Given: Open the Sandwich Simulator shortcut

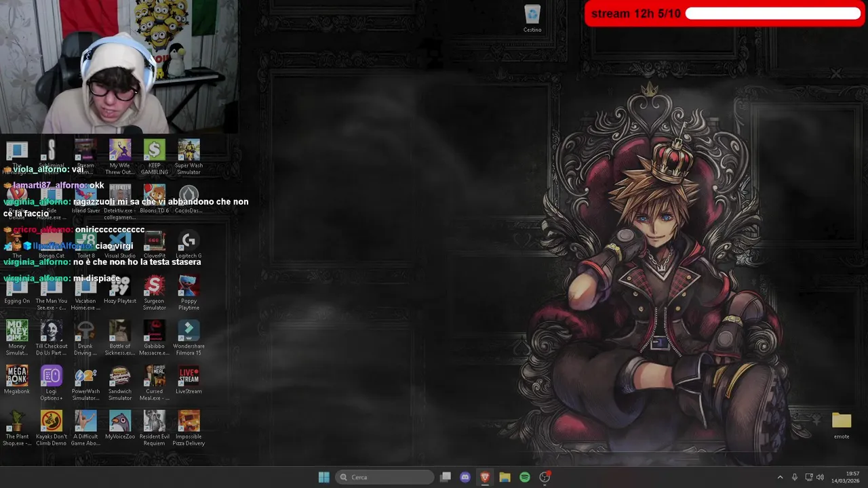Looking at the screenshot, I should click(x=119, y=383).
